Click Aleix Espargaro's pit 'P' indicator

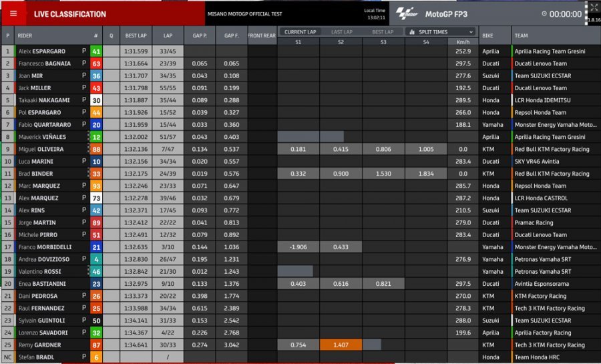84,51
